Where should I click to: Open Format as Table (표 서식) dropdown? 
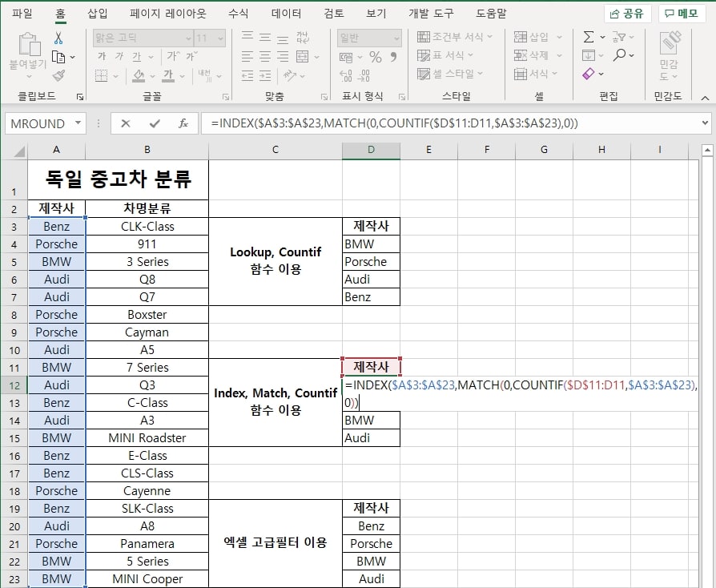[x=445, y=55]
